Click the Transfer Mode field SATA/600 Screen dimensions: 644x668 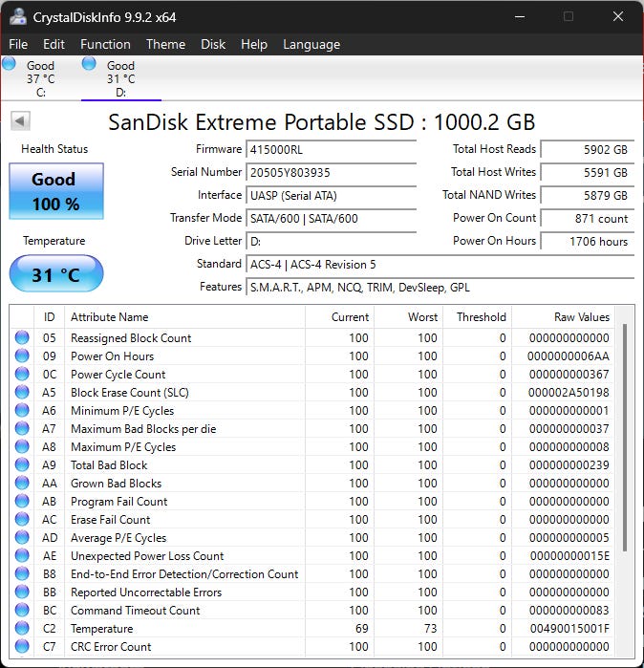point(331,219)
